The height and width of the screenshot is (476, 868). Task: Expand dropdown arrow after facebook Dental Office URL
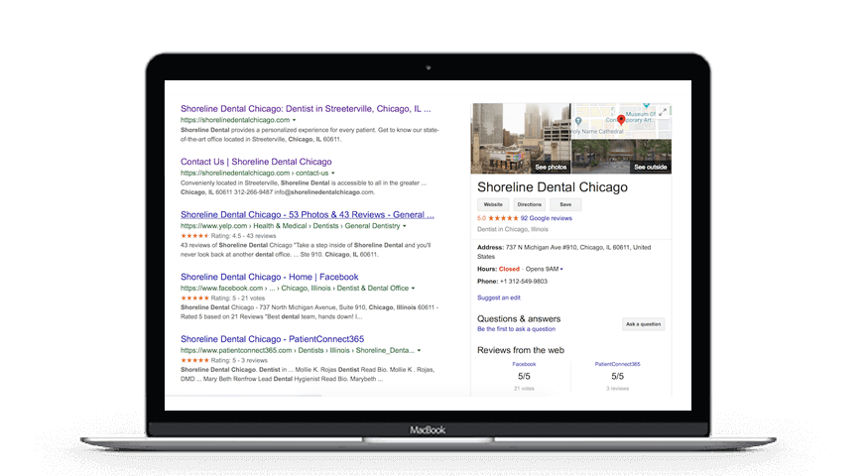413,289
